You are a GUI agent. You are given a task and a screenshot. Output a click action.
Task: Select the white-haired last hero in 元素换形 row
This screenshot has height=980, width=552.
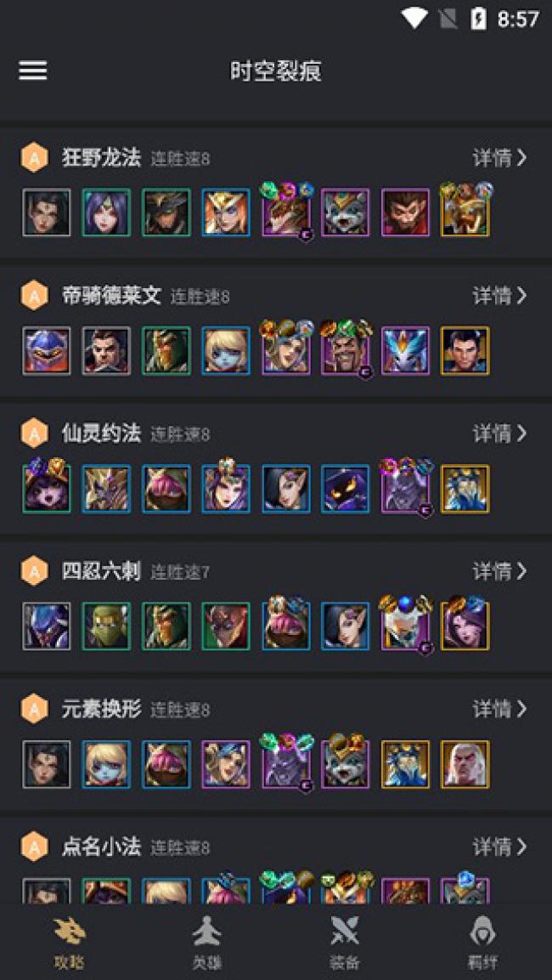coord(465,764)
